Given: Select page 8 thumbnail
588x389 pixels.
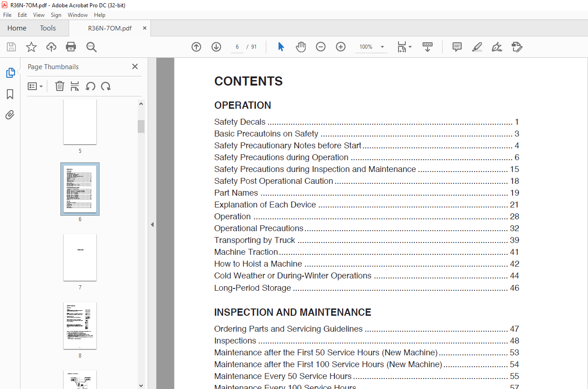Looking at the screenshot, I should [80, 325].
